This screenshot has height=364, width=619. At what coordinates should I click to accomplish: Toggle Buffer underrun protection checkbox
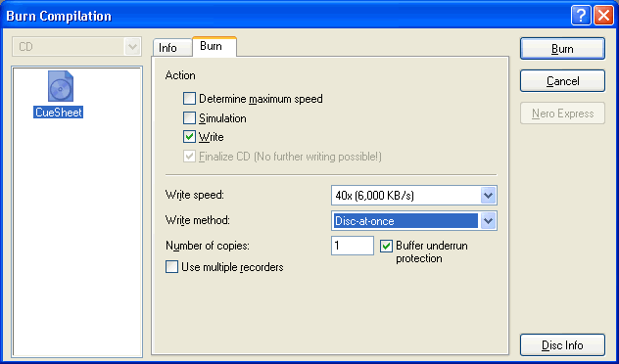coord(386,246)
